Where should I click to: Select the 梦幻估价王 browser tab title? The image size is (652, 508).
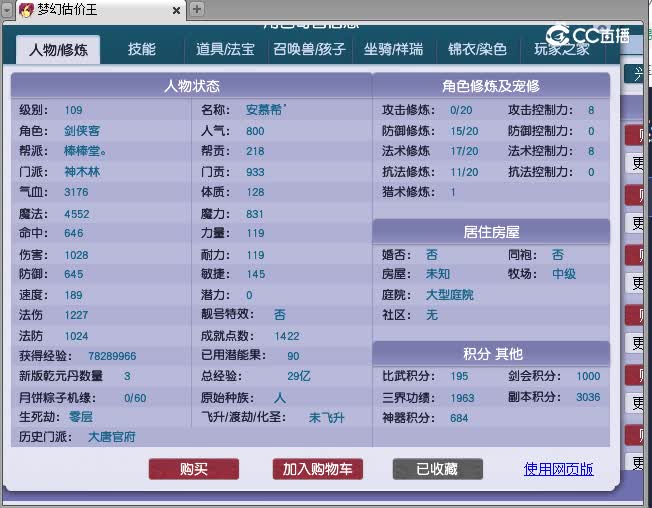point(67,9)
